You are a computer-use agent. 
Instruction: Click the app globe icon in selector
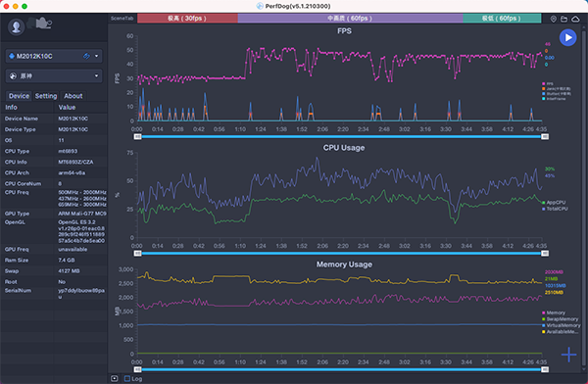pos(13,76)
